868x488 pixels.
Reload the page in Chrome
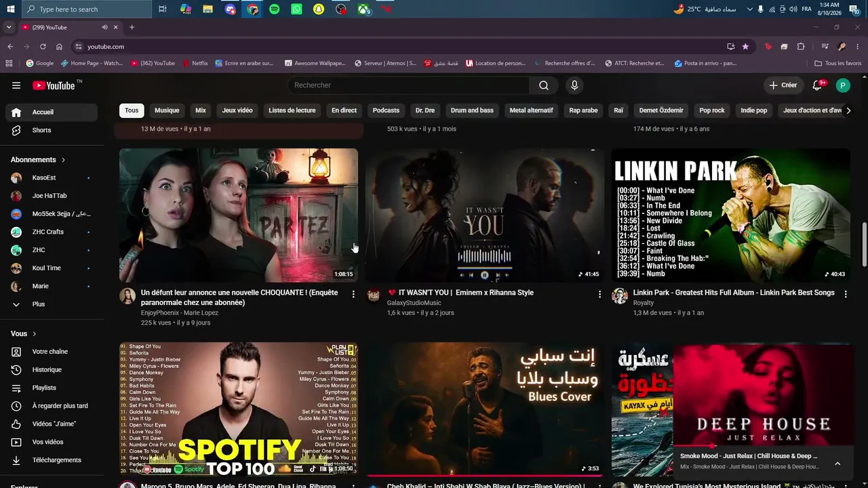coord(43,47)
